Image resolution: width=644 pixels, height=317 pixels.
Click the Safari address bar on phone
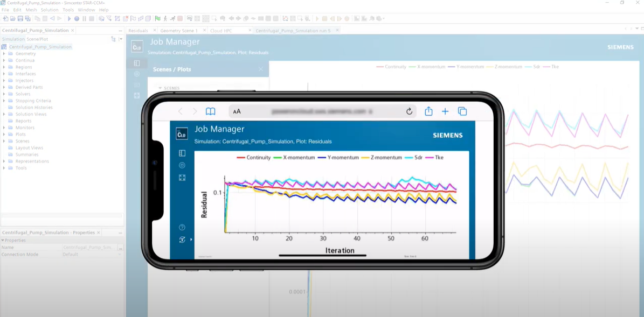318,111
